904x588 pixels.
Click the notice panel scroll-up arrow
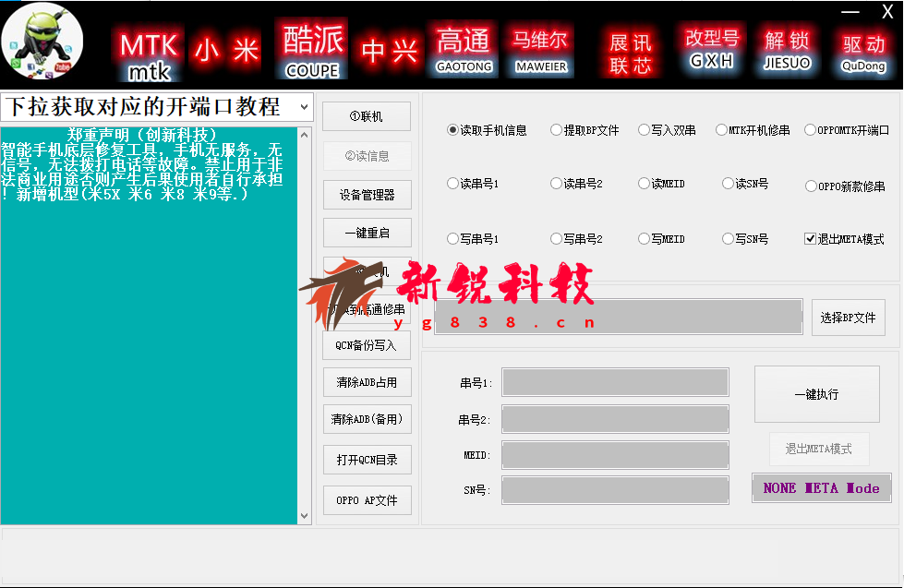(305, 135)
